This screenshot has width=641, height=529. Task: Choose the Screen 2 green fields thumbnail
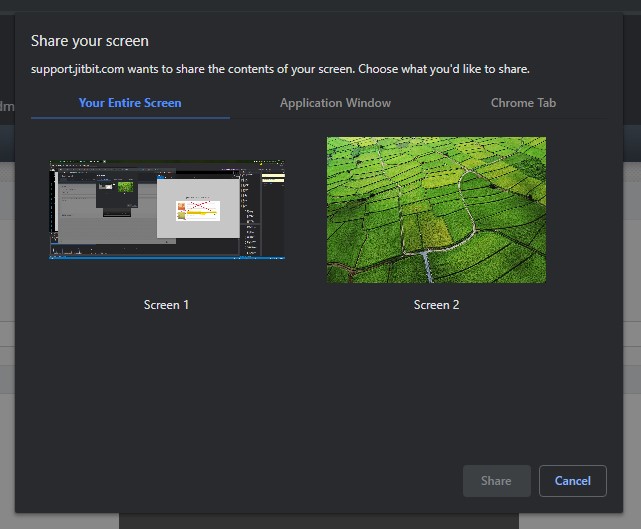[436, 210]
